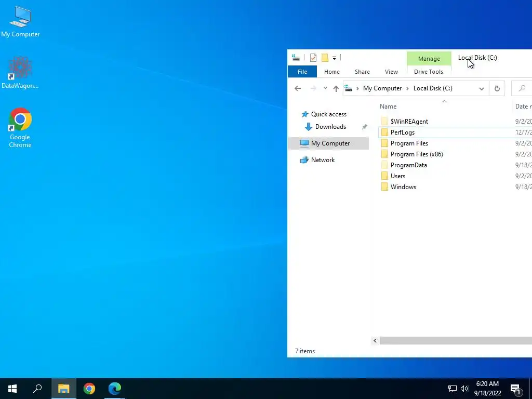Open the clock showing 6:20 AM
Viewport: 532px width, 399px height.
[x=487, y=389]
